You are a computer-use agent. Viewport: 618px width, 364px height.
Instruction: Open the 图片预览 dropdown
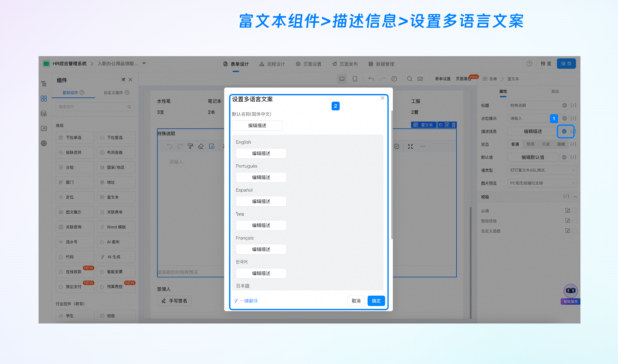[x=542, y=183]
